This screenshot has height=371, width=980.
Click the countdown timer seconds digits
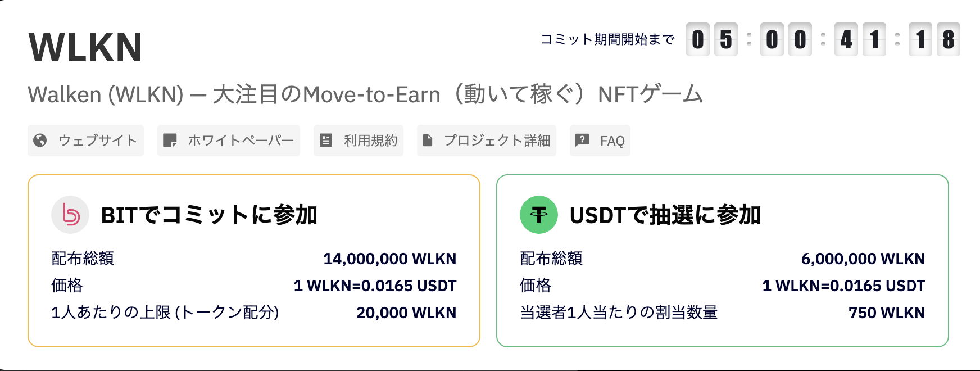[934, 39]
